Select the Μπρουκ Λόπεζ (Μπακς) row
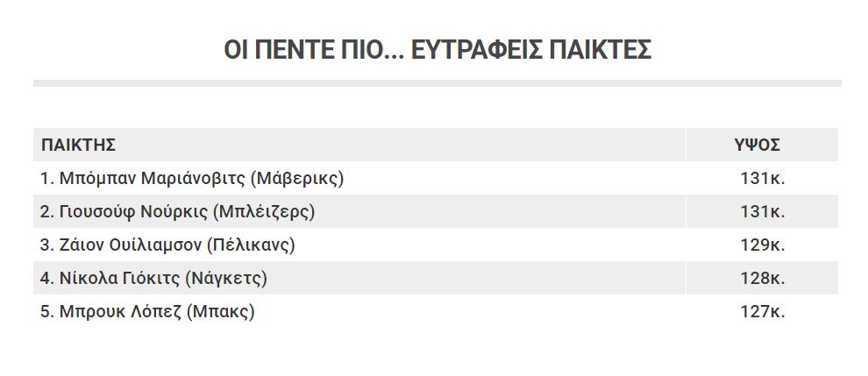Screen dimensions: 868x376 (x=436, y=311)
